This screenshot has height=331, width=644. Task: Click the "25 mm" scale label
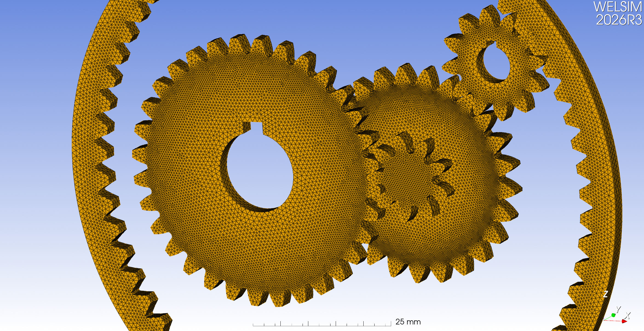tap(408, 322)
